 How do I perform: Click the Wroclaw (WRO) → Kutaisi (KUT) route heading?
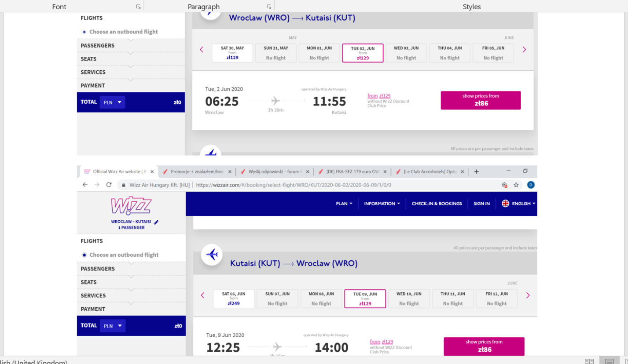(x=292, y=18)
